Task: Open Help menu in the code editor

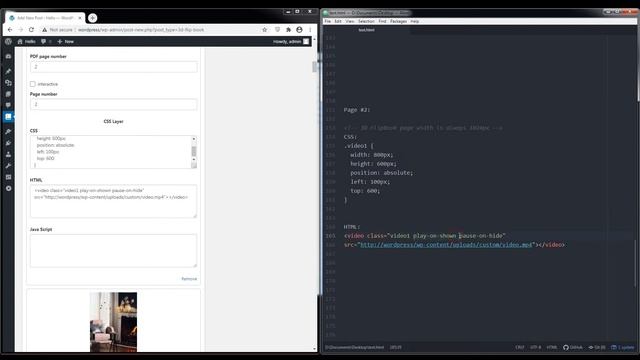Action: (415, 21)
